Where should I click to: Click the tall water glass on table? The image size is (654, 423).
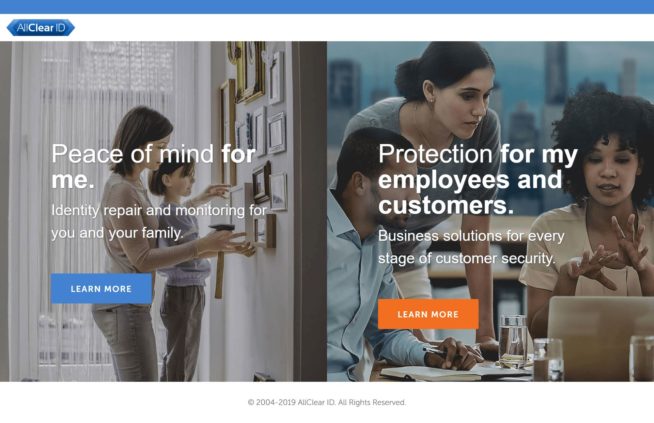[513, 341]
